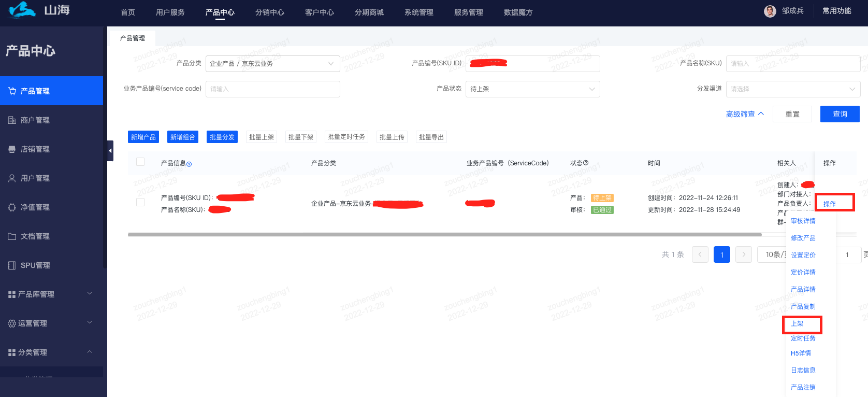Open 服务管理 in the top navigation
Image resolution: width=868 pixels, height=397 pixels.
(x=469, y=12)
